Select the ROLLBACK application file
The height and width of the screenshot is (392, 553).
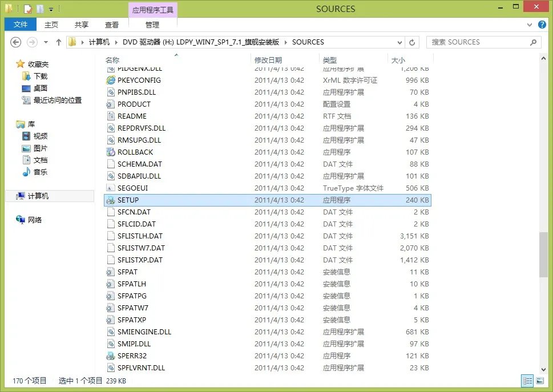coord(135,152)
